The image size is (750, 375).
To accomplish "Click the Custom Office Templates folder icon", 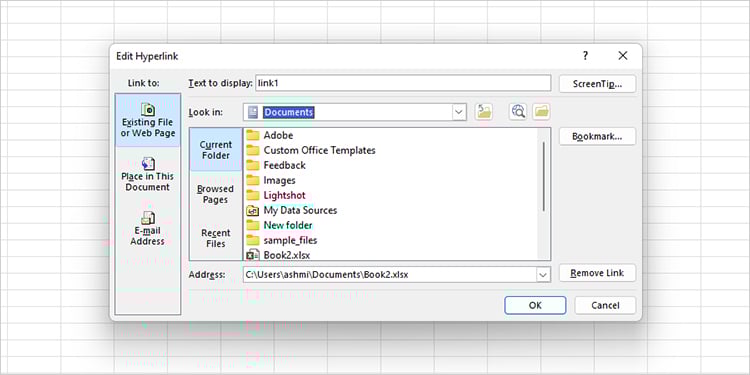I will click(x=253, y=150).
